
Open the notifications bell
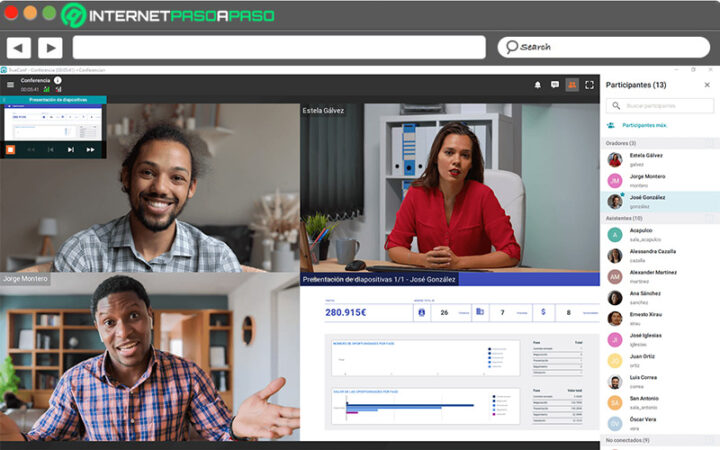(x=537, y=85)
